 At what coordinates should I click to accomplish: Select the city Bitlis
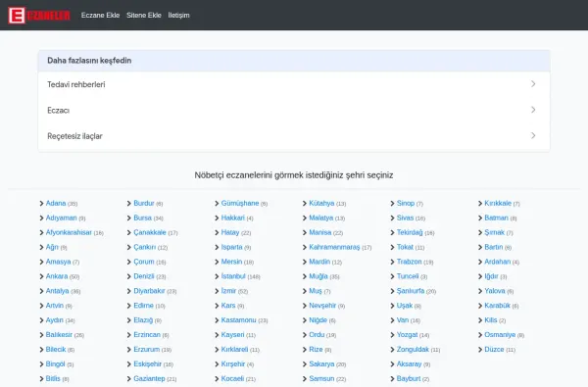coord(53,379)
